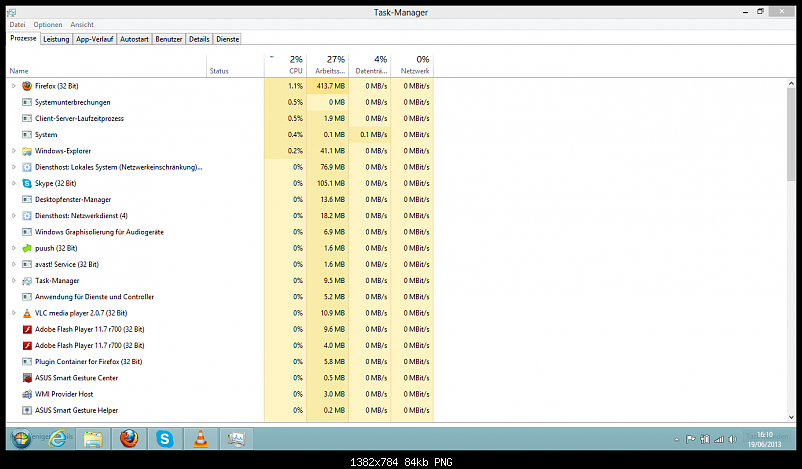Expand Diensthost: Lokales System process group
This screenshot has width=802, height=469.
click(14, 167)
